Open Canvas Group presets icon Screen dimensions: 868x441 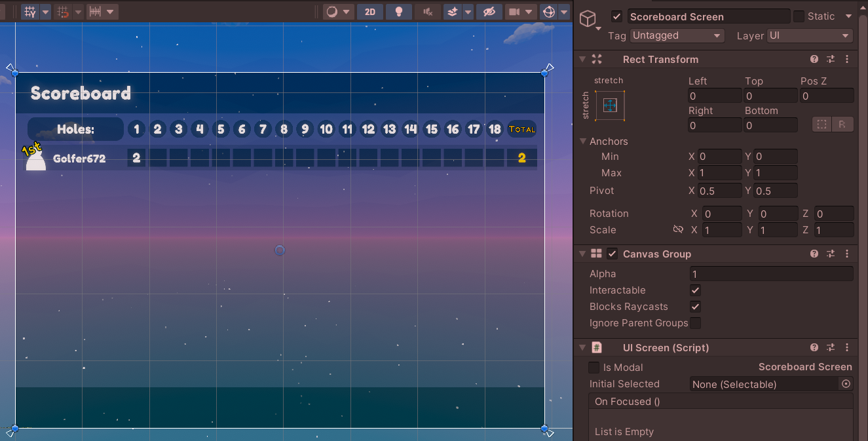[x=831, y=254]
